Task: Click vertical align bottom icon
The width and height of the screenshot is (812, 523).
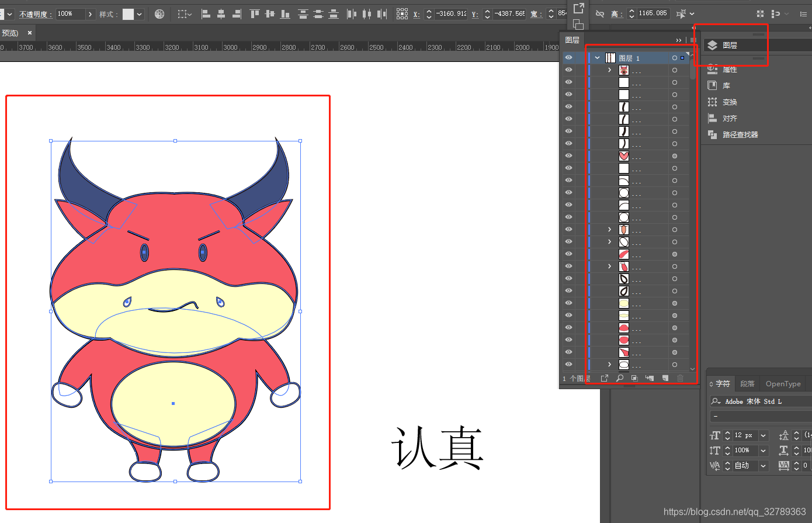Action: tap(285, 14)
